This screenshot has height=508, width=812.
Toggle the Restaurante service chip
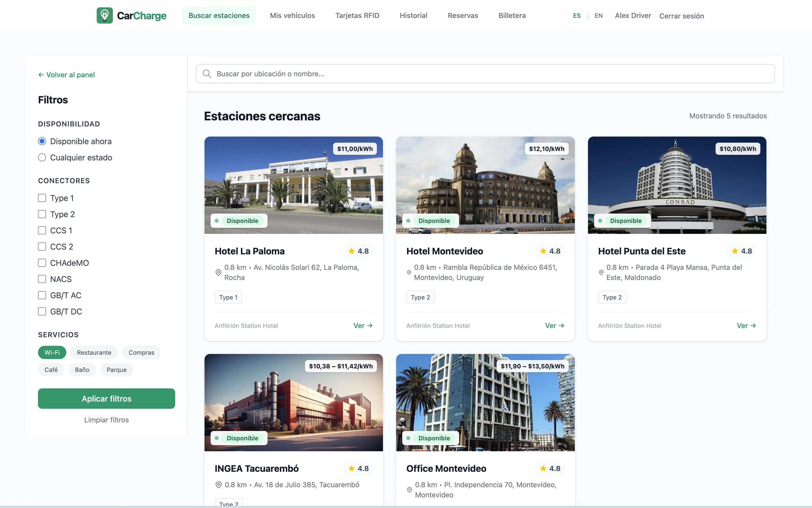point(94,352)
